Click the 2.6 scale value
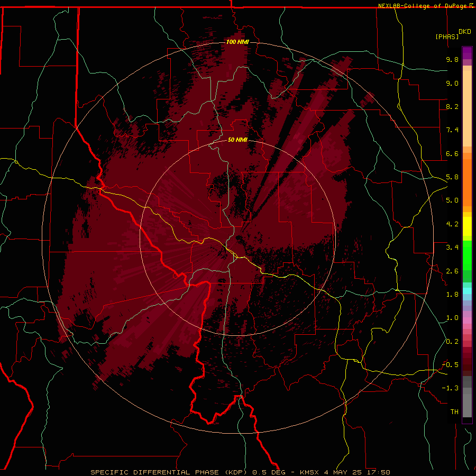This screenshot has height=476, width=476. 452,271
